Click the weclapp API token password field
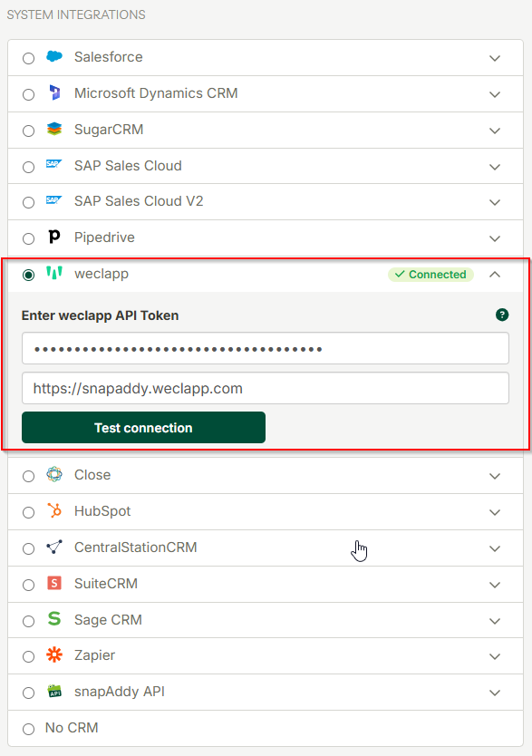 pyautogui.click(x=266, y=348)
